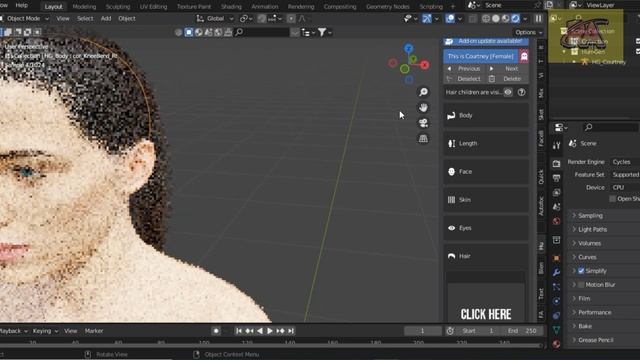Switch orthographic/perspective grid icon
Screen dimensions: 640x360
(423, 139)
